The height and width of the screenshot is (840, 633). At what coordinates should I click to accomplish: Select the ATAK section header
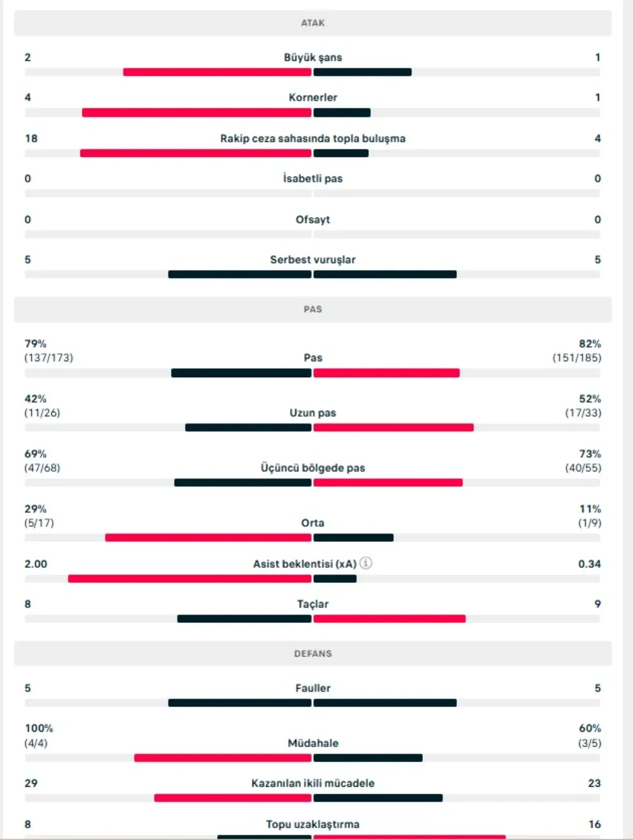coord(313,23)
